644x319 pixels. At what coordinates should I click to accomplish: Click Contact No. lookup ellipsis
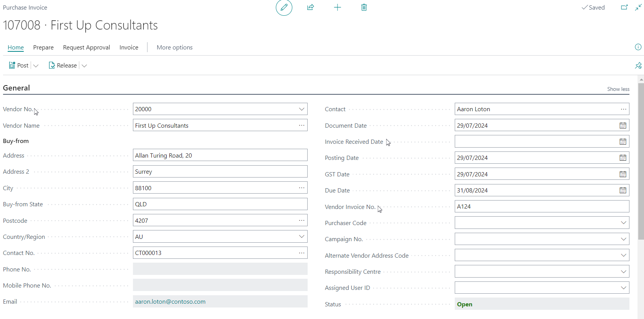(x=302, y=253)
